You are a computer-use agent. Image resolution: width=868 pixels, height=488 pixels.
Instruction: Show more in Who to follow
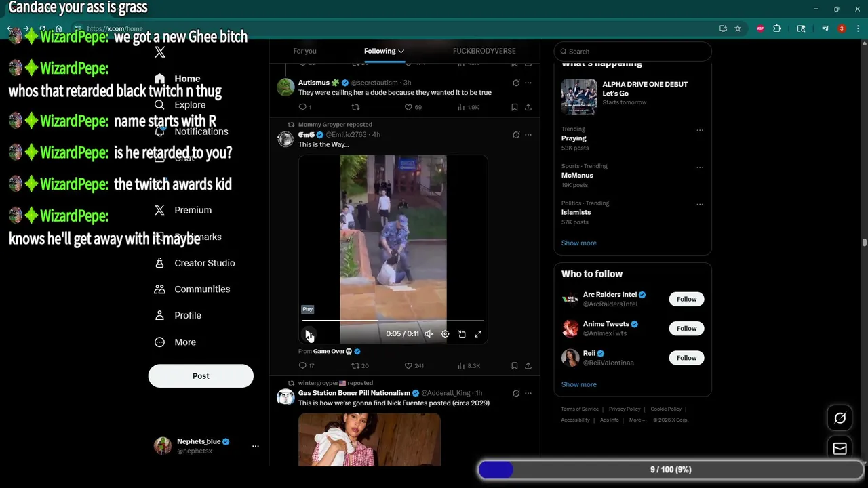pos(579,385)
